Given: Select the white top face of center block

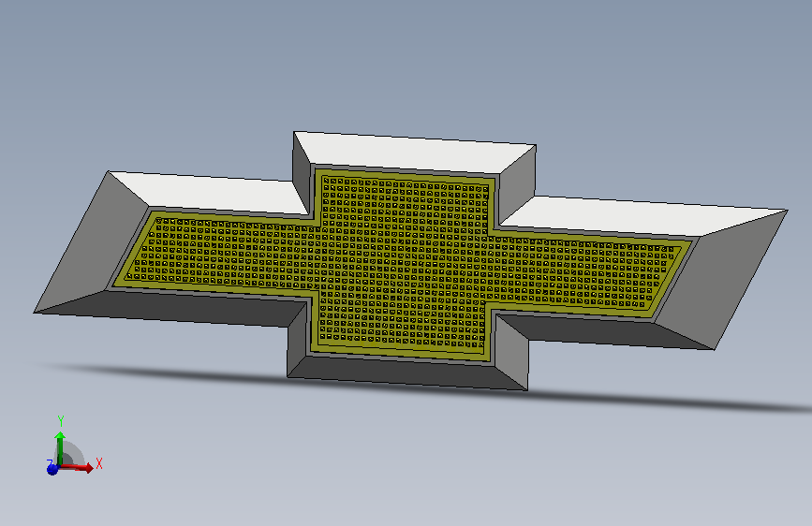Looking at the screenshot, I should click(x=414, y=153).
